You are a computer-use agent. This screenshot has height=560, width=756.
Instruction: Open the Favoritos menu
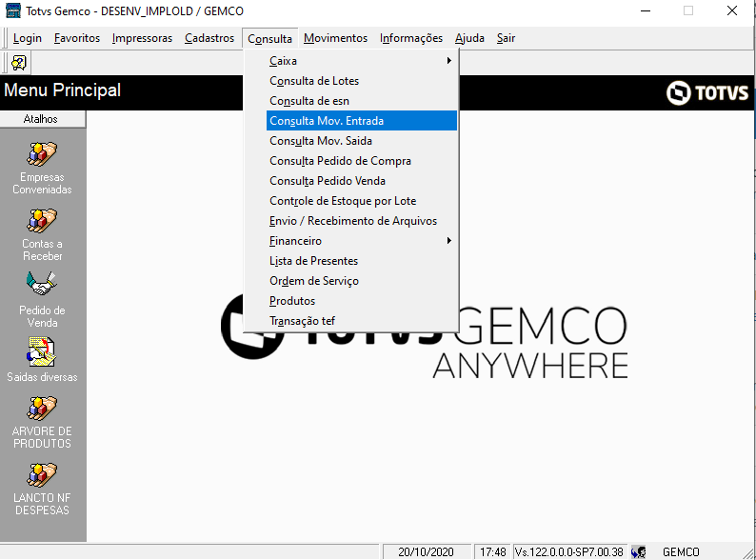pos(77,38)
